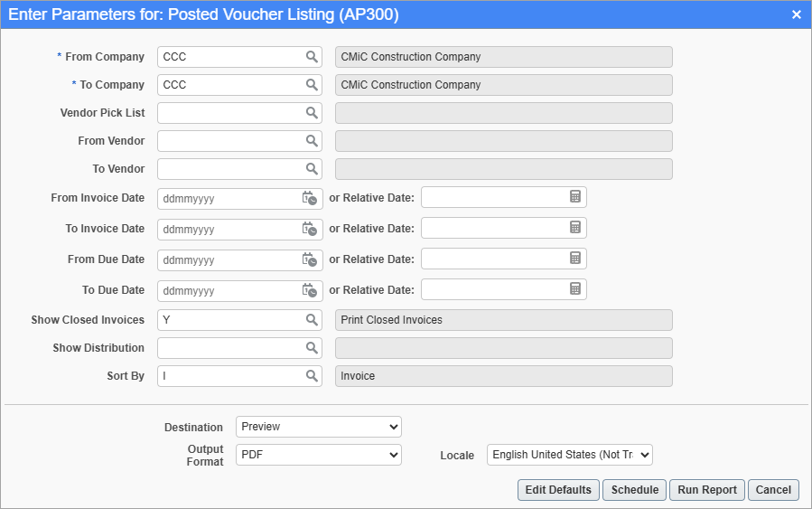
Task: Expand the Locale dropdown
Action: pos(570,455)
